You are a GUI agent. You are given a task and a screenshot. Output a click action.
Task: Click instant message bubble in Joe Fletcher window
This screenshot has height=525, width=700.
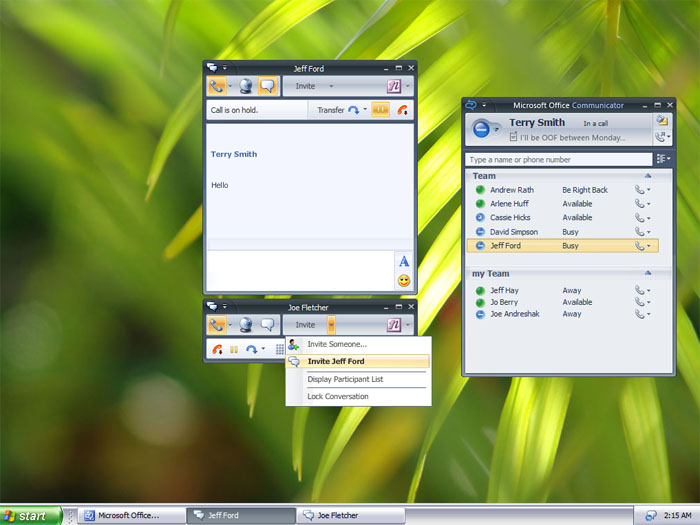[267, 325]
